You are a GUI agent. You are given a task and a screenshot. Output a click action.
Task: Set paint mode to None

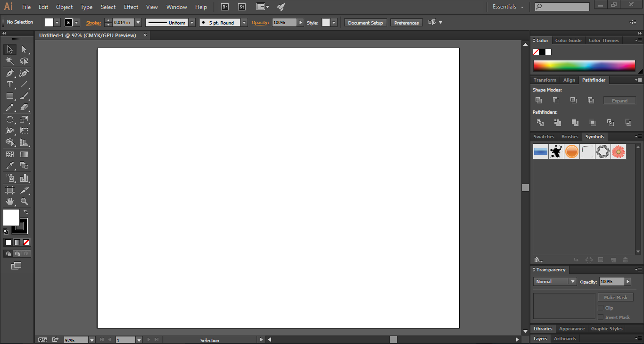[26, 242]
